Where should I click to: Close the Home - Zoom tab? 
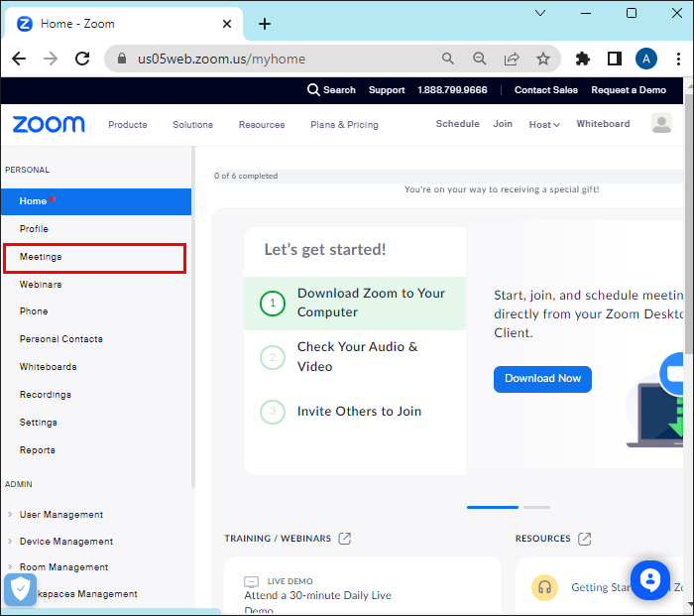coord(227,24)
